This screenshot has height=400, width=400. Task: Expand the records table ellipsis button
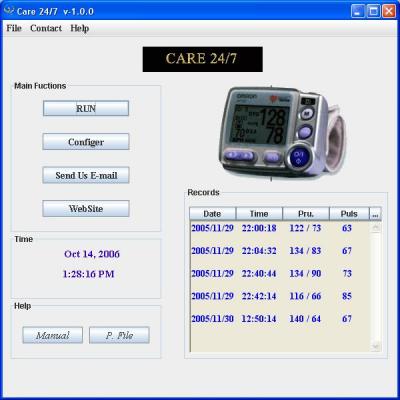(x=375, y=214)
